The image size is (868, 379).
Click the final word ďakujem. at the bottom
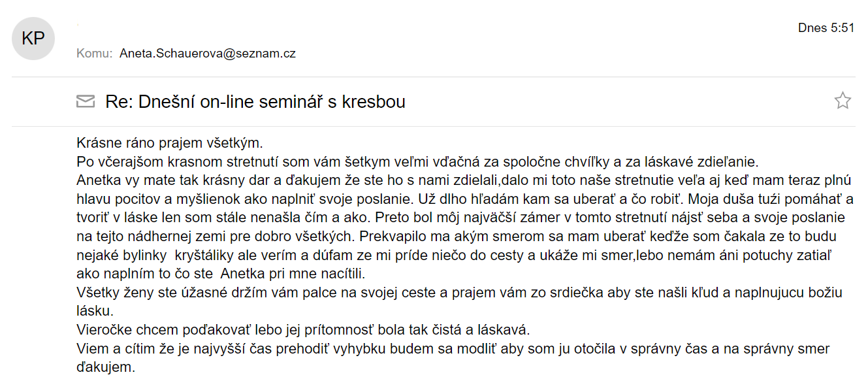[106, 367]
